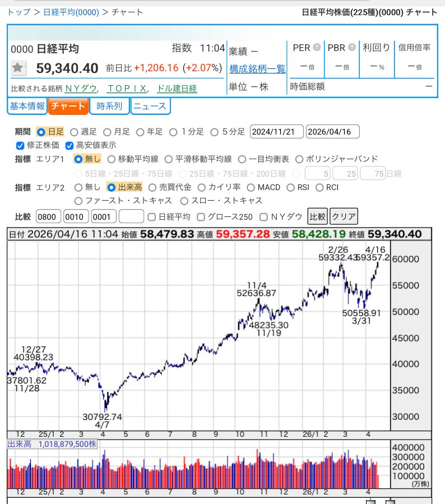
Task: Select the 日足 period radio button
Action: pyautogui.click(x=41, y=132)
